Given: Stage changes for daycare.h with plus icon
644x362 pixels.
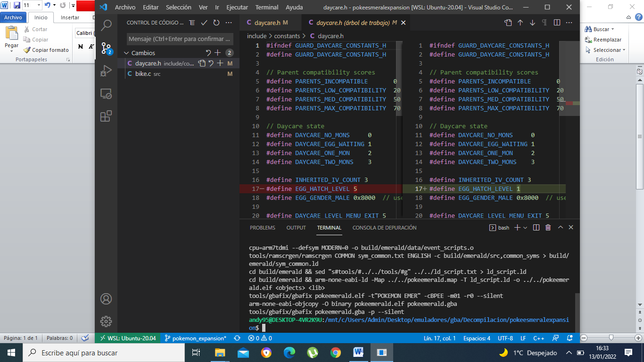Looking at the screenshot, I should coord(220,64).
